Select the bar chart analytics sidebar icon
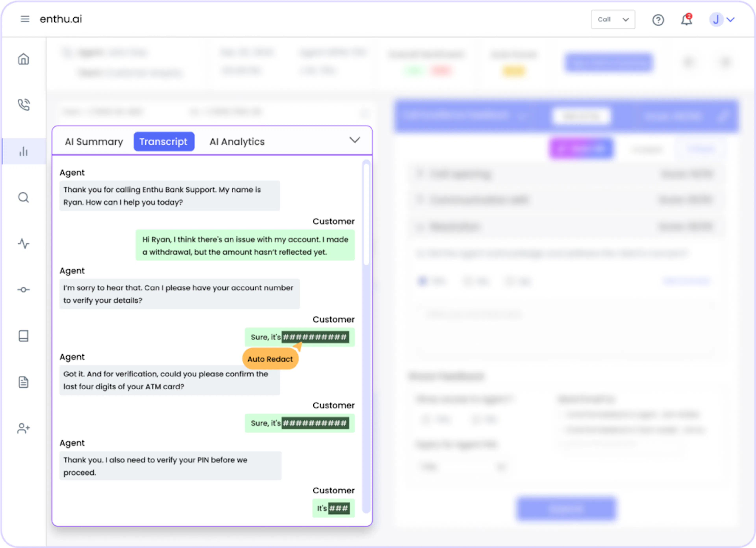The image size is (756, 548). 23,151
